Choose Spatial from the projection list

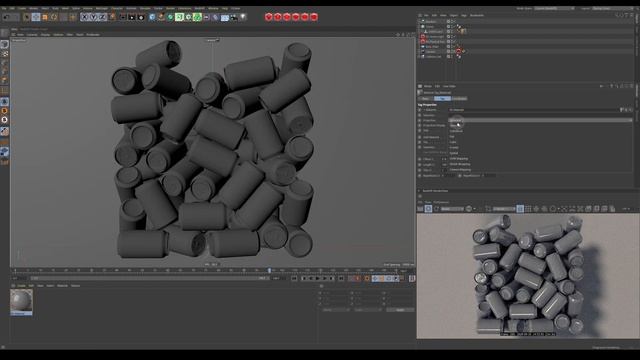pos(453,153)
